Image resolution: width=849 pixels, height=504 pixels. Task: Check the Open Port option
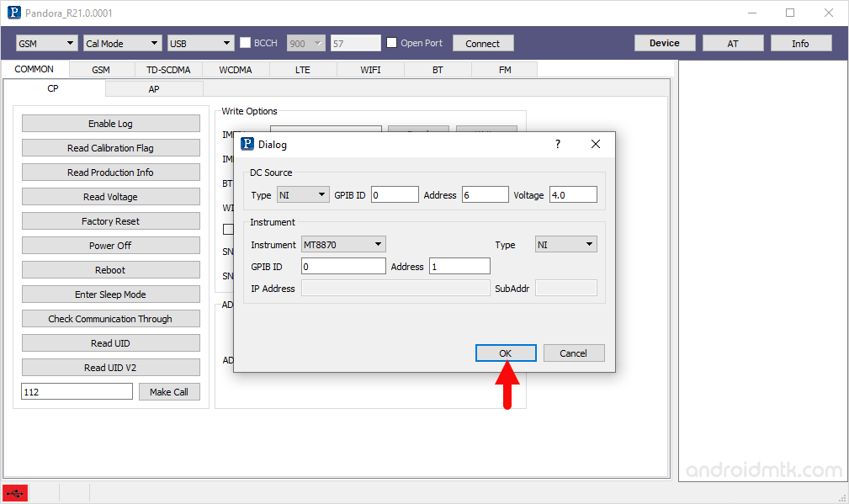[391, 43]
